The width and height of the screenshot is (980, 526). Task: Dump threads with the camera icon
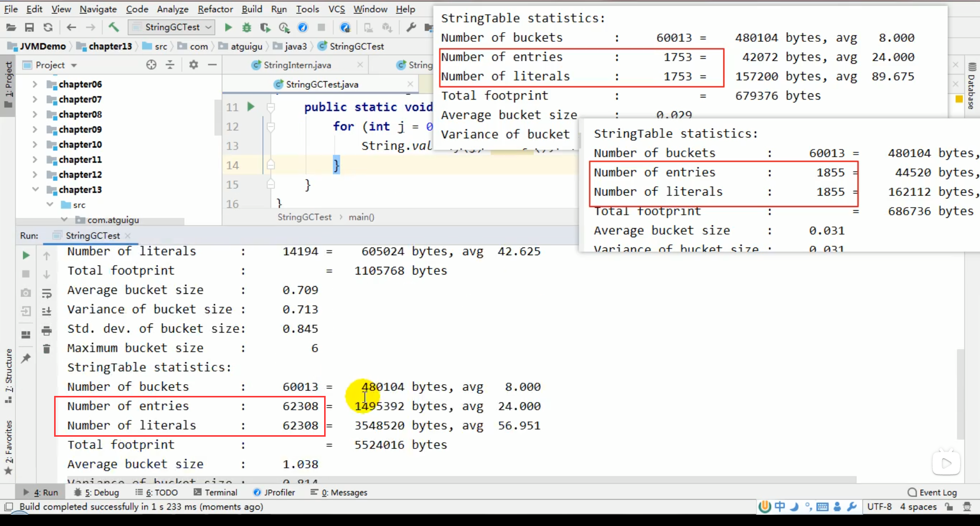click(26, 293)
